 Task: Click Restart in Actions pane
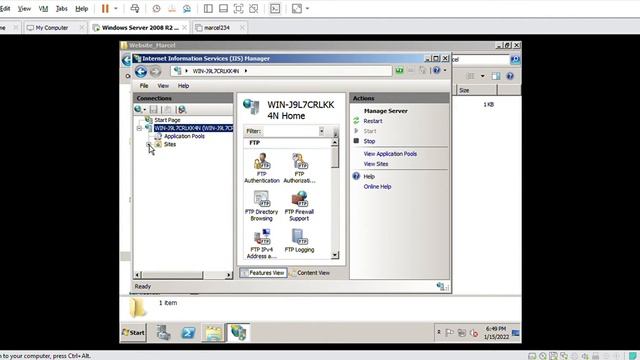coord(373,121)
